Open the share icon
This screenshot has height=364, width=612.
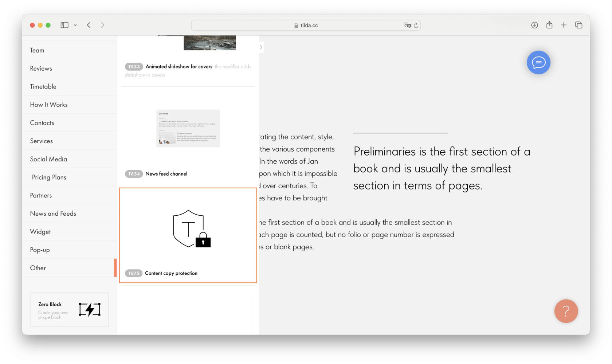pyautogui.click(x=549, y=25)
